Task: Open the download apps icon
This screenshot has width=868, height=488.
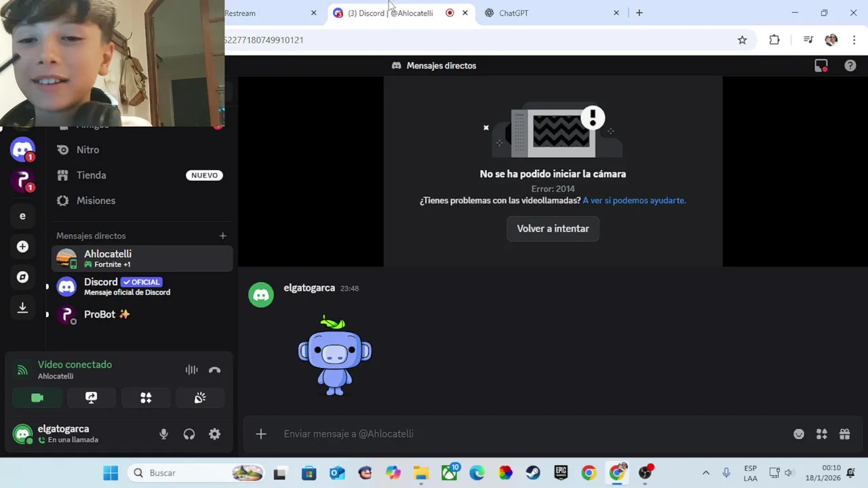Action: (x=22, y=308)
